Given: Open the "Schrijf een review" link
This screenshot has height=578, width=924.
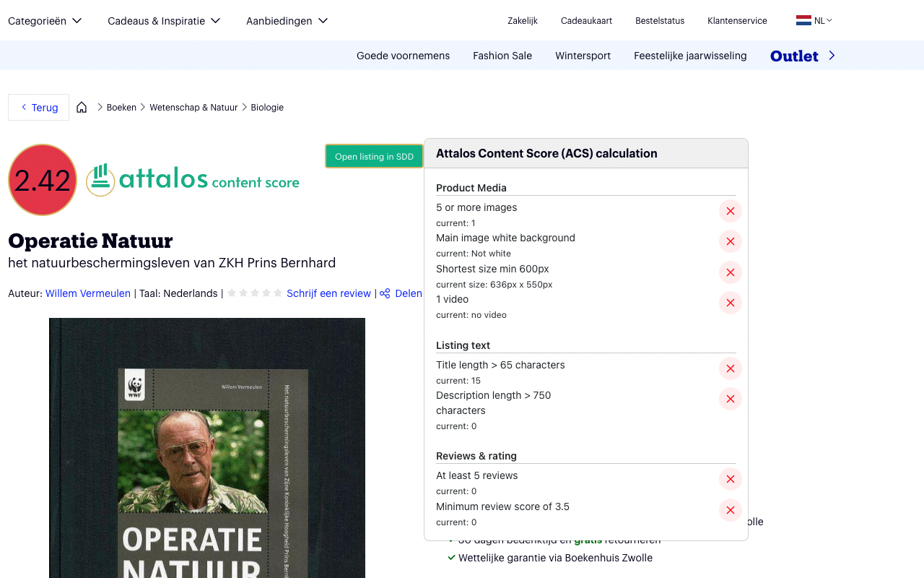Looking at the screenshot, I should [x=328, y=293].
